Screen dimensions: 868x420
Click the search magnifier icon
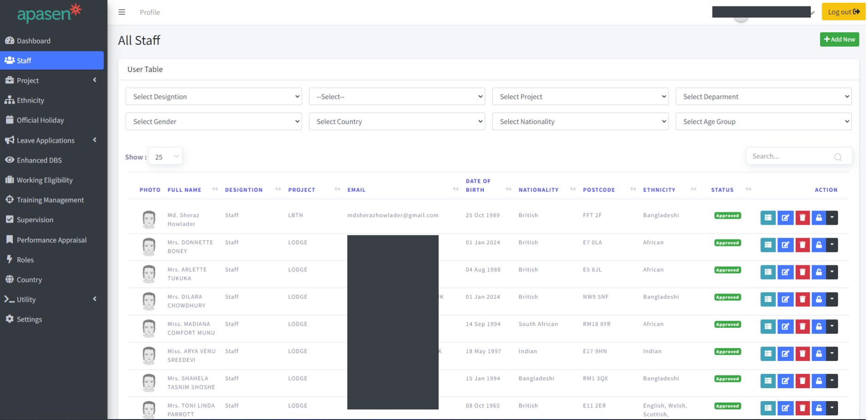(x=838, y=157)
